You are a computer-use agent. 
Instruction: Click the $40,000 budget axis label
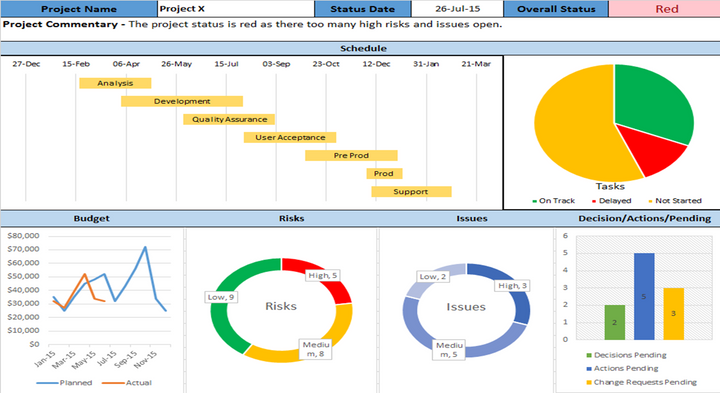tap(23, 290)
